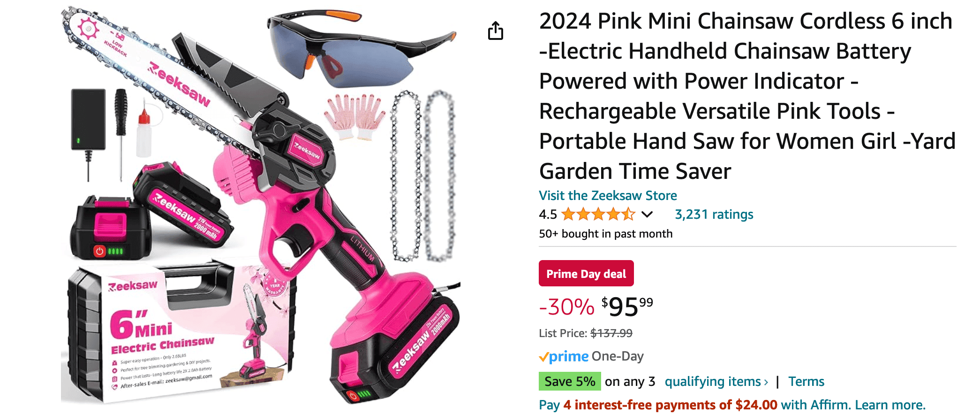Click the star rating icons
The image size is (980, 415).
coord(598,215)
